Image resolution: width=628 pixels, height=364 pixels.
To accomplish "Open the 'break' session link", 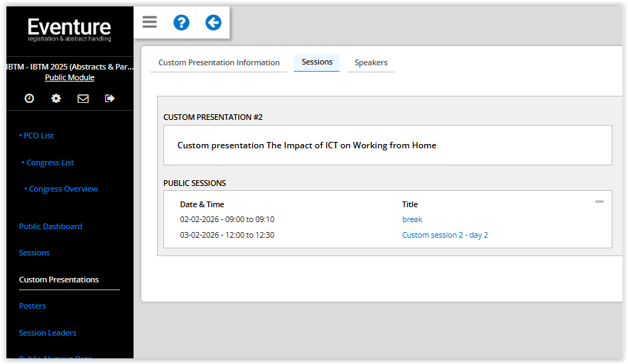I will 412,220.
